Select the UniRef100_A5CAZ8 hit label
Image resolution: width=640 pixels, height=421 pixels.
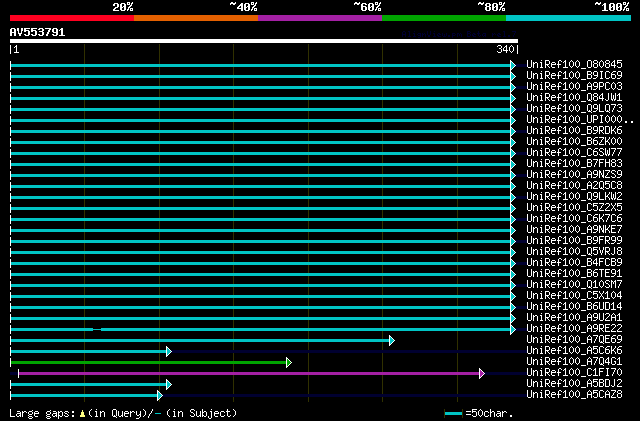pyautogui.click(x=573, y=394)
